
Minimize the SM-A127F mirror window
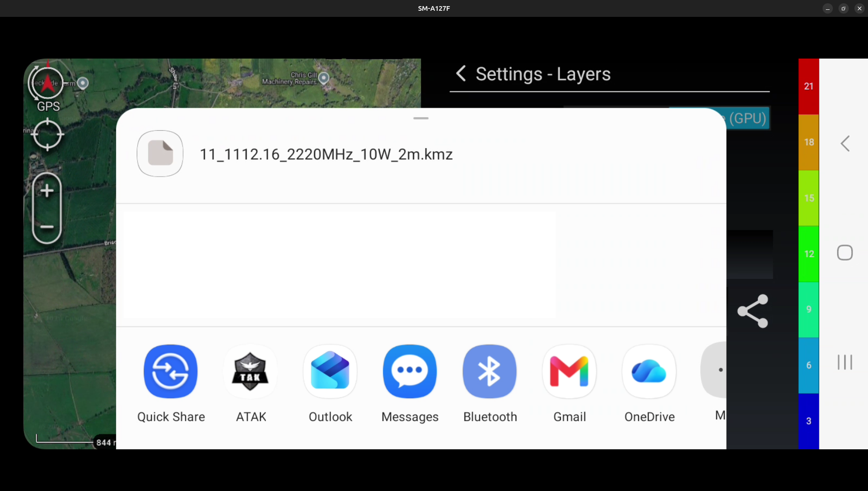[x=828, y=8]
